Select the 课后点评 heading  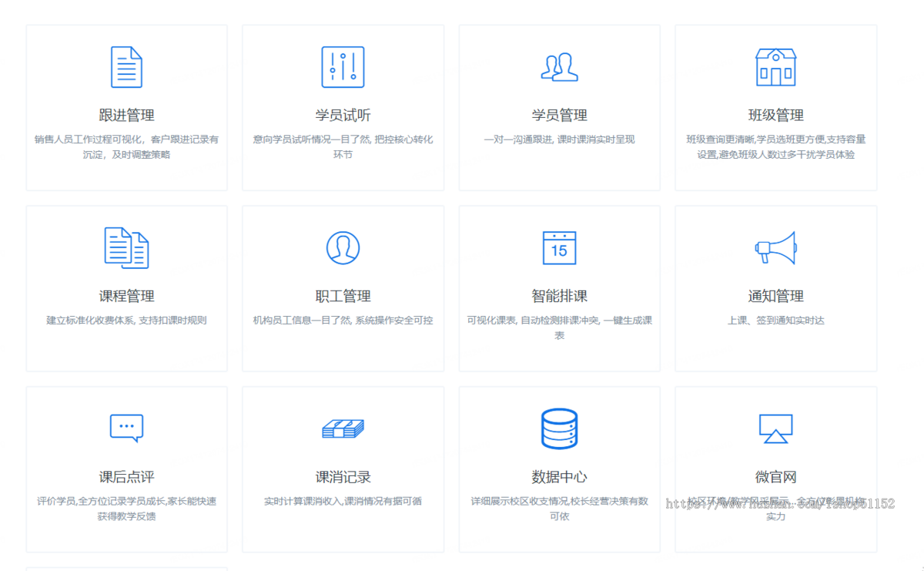pyautogui.click(x=127, y=478)
